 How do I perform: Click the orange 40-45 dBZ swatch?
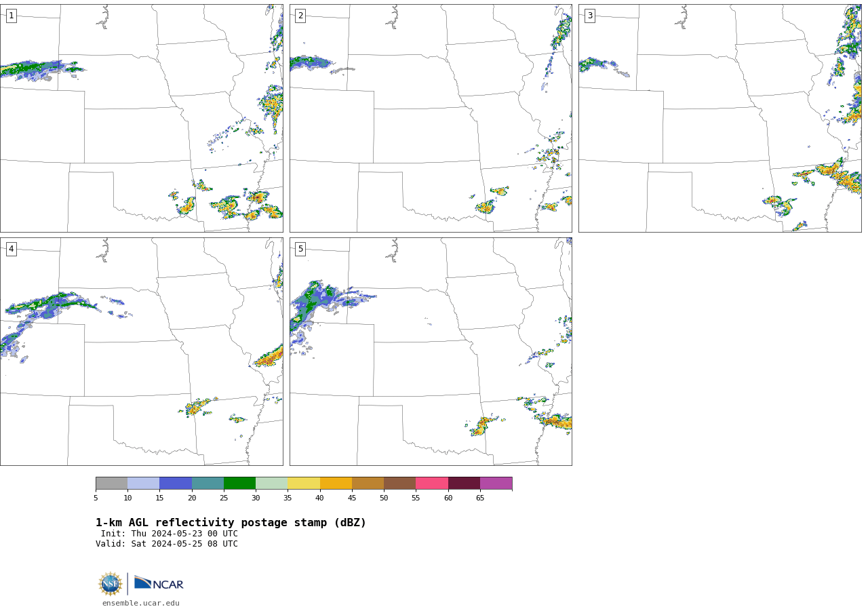click(x=336, y=484)
